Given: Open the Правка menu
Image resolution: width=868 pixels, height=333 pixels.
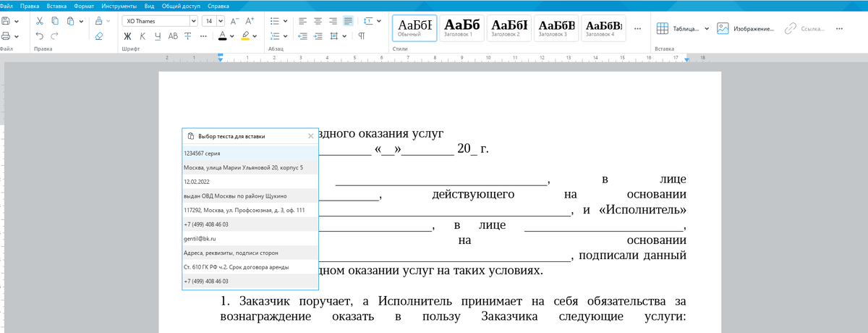Looking at the screenshot, I should coord(30,5).
